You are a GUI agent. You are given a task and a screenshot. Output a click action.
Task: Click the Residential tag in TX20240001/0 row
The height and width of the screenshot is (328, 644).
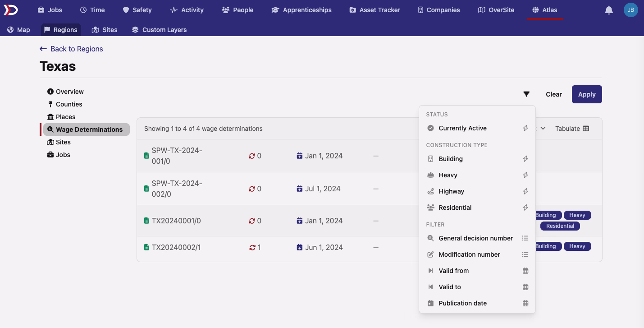click(x=560, y=226)
